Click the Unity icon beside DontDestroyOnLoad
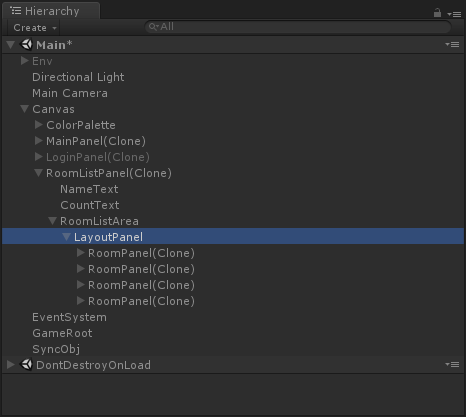Screen dimensions: 466x417 pyautogui.click(x=26, y=364)
